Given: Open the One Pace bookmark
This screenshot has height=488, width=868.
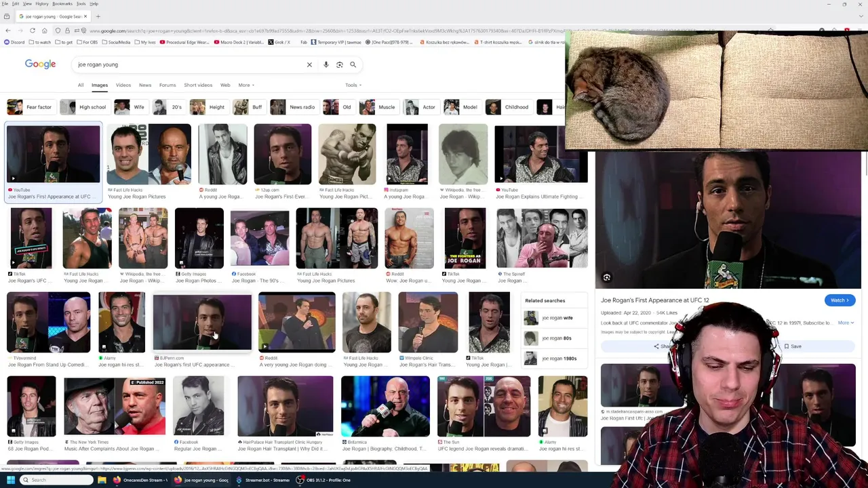Looking at the screenshot, I should (x=389, y=42).
